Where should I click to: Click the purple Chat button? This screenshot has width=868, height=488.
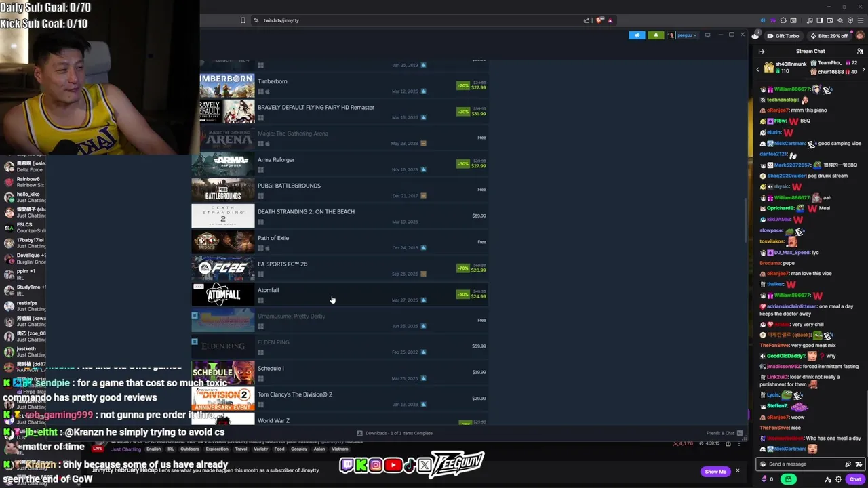tap(855, 479)
